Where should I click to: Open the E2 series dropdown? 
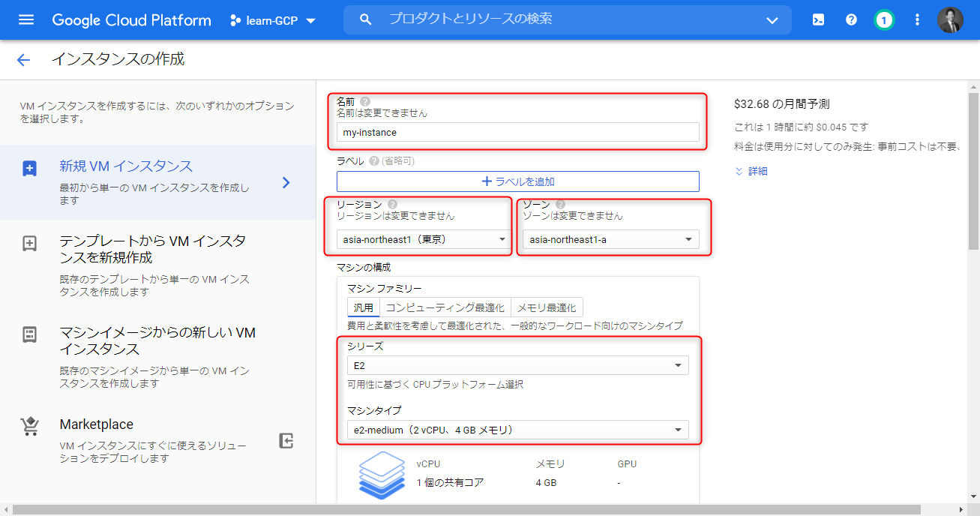pos(518,365)
